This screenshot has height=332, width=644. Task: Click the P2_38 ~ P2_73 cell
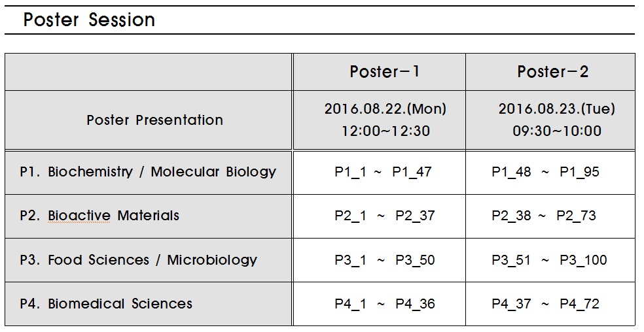tap(544, 216)
